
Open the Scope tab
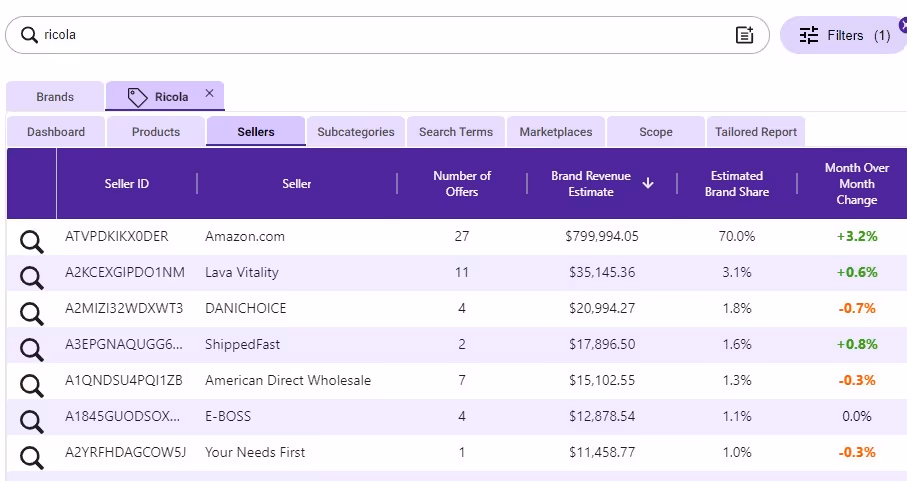point(656,132)
